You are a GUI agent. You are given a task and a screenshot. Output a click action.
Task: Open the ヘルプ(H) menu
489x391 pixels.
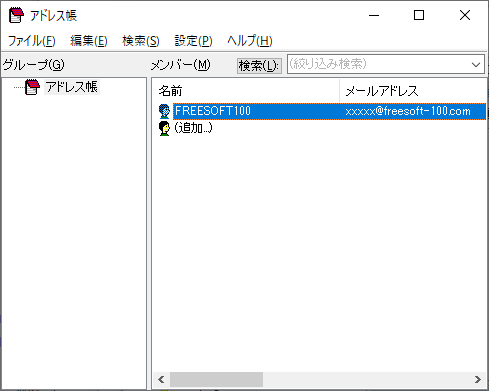click(250, 41)
